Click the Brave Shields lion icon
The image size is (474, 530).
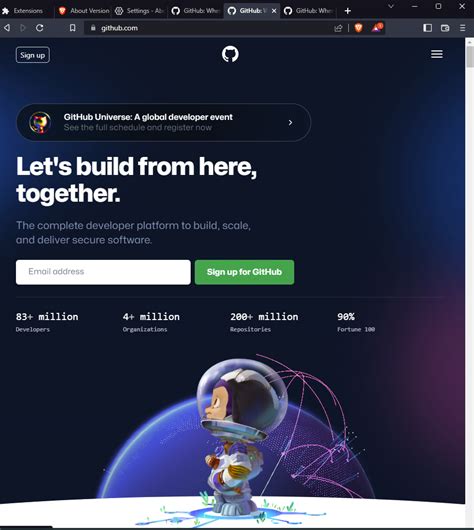(x=358, y=28)
